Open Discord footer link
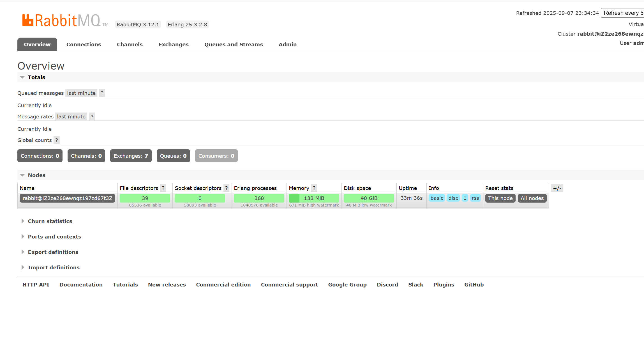Screen dimensions: 644x344 [387, 285]
